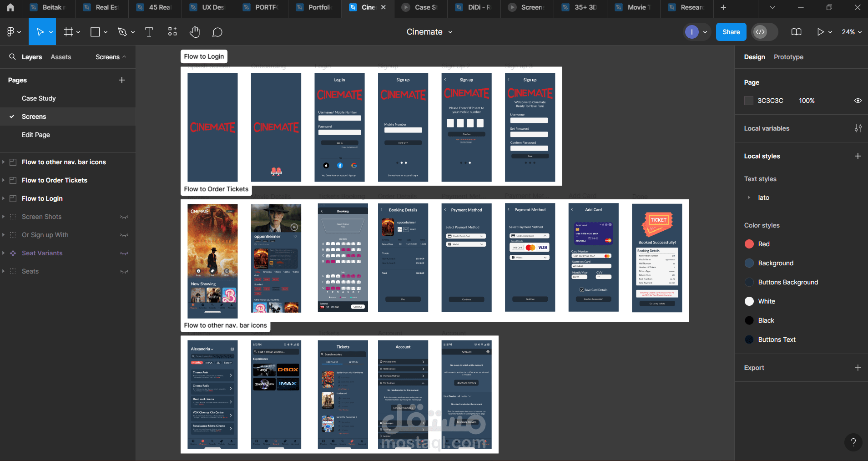The height and width of the screenshot is (461, 868).
Task: Click the user avatar I
Action: tap(692, 32)
